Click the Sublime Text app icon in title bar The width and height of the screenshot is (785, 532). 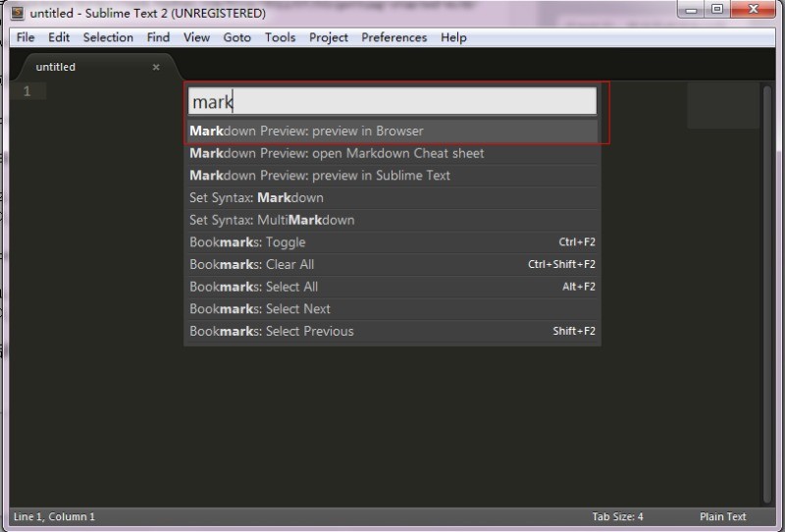click(17, 13)
